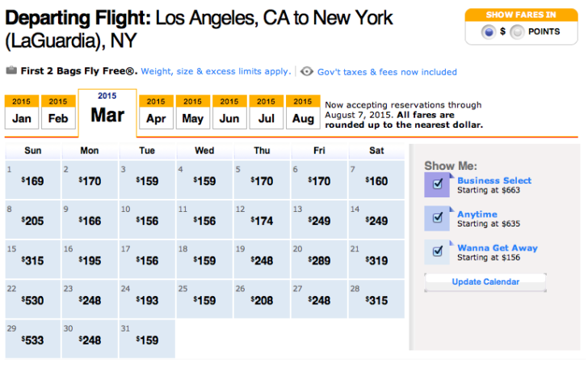Choose March 22 fare of $530

[x=32, y=299]
